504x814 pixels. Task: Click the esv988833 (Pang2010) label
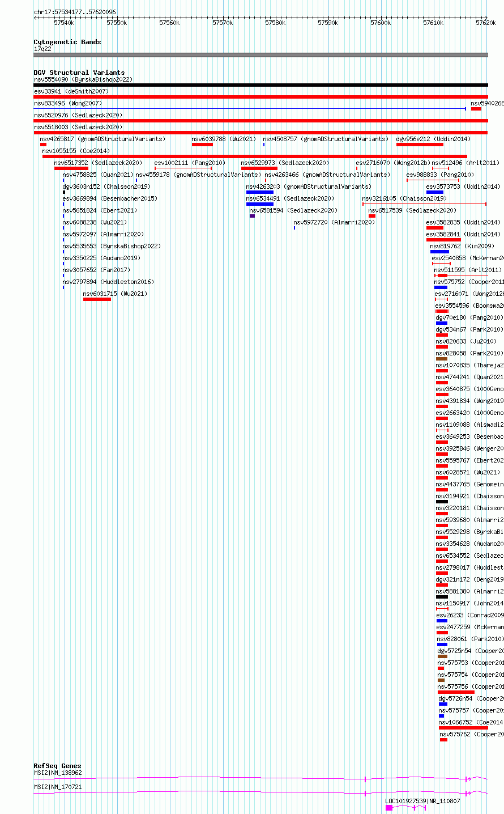pyautogui.click(x=441, y=175)
